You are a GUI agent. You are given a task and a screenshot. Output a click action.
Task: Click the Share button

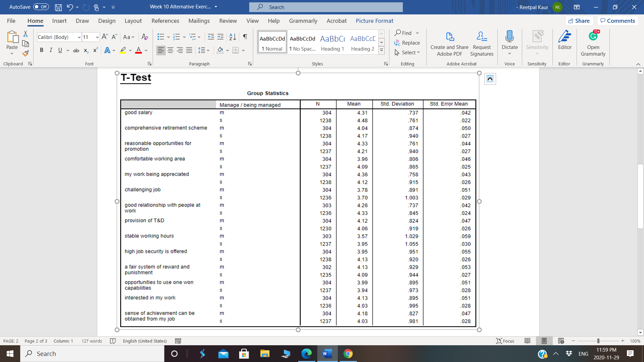click(579, 21)
